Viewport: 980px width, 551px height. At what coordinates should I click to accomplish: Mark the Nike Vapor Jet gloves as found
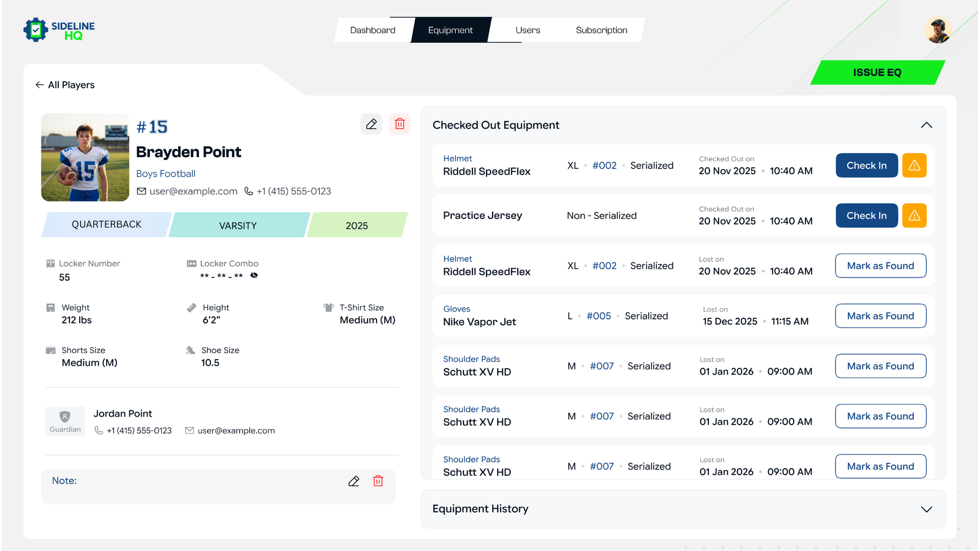pyautogui.click(x=880, y=316)
